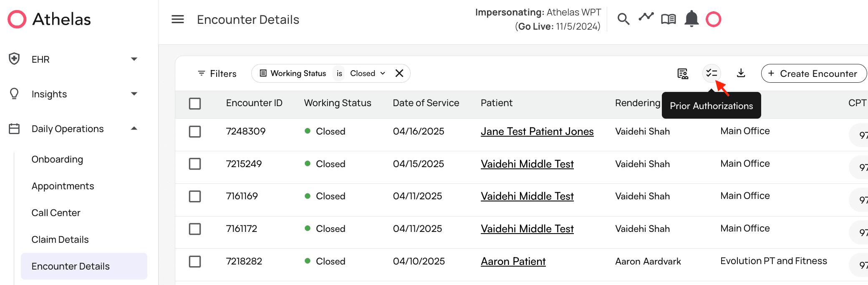Open the notifications bell
This screenshot has width=868, height=285.
coord(691,19)
